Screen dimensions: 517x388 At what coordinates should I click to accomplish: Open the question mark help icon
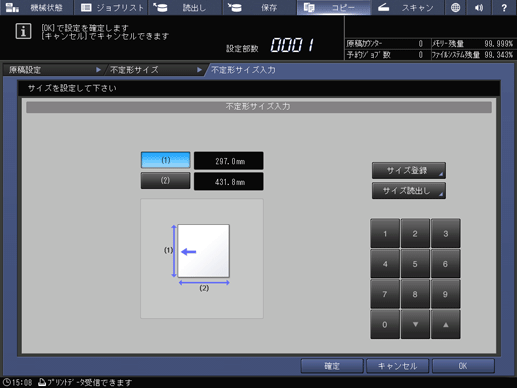pos(504,7)
